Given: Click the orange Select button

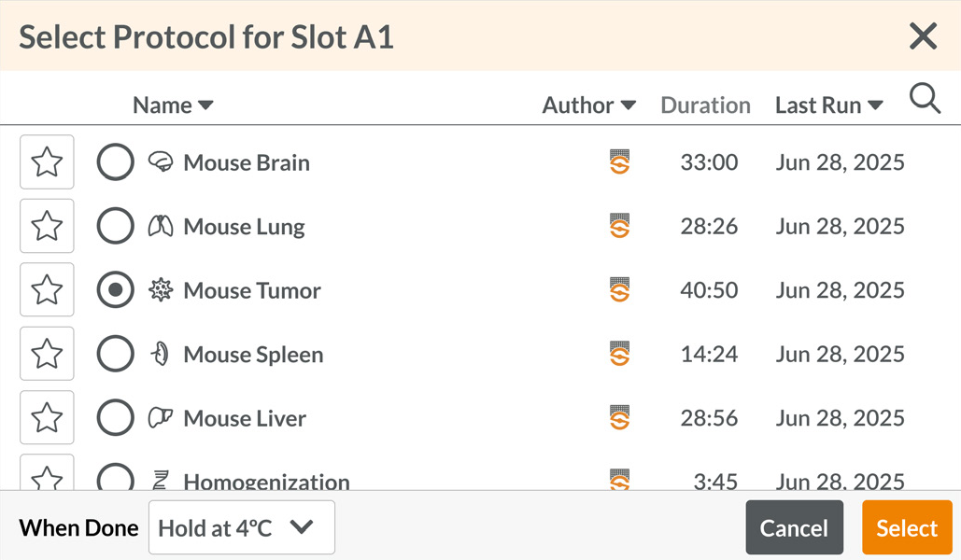Looking at the screenshot, I should click(907, 527).
